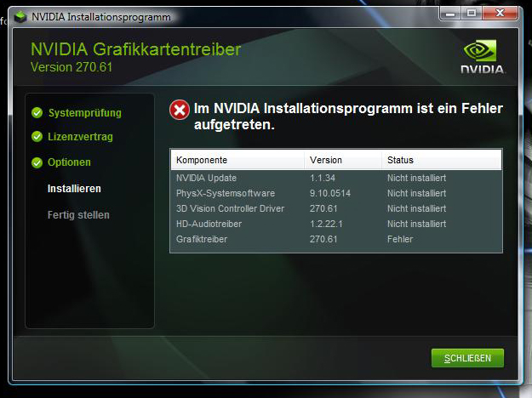Image resolution: width=532 pixels, height=398 pixels.
Task: Click version 1.2.22.1 of HD-Audiotreiber
Action: click(x=326, y=224)
